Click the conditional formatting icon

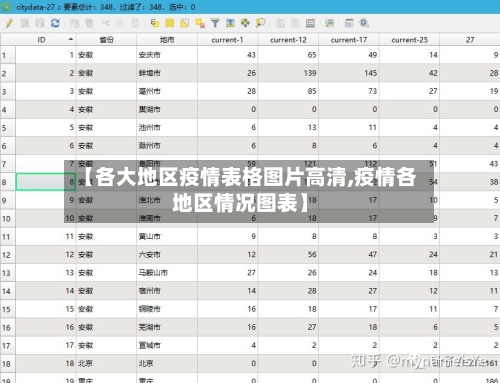[329, 23]
